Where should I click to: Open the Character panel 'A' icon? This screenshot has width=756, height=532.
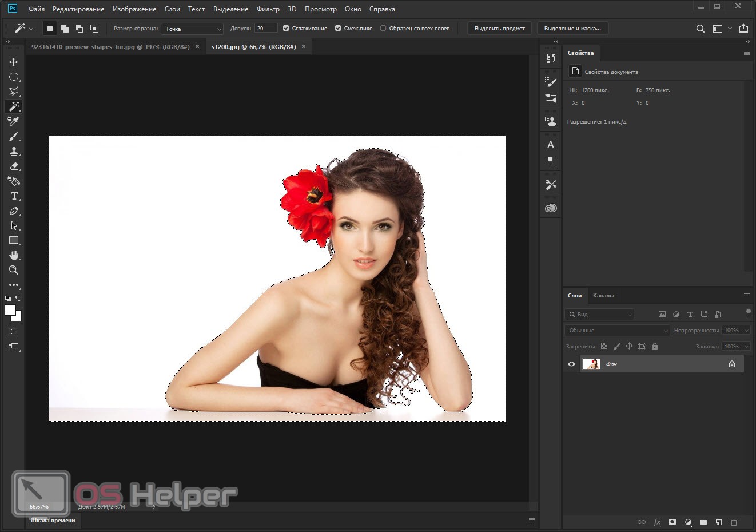click(x=551, y=145)
